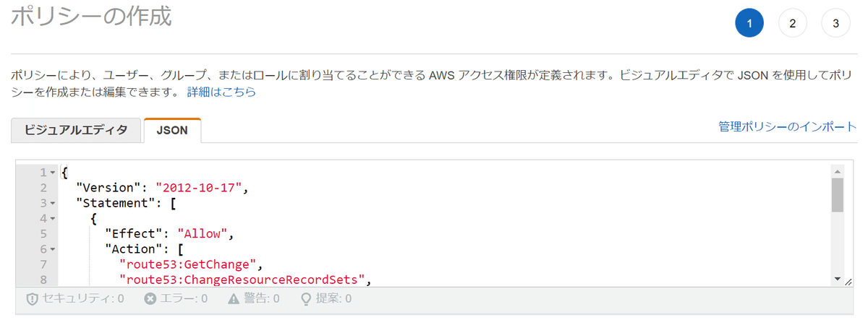Click the editor scrollbar up arrow
Image resolution: width=868 pixels, height=320 pixels.
[x=838, y=172]
